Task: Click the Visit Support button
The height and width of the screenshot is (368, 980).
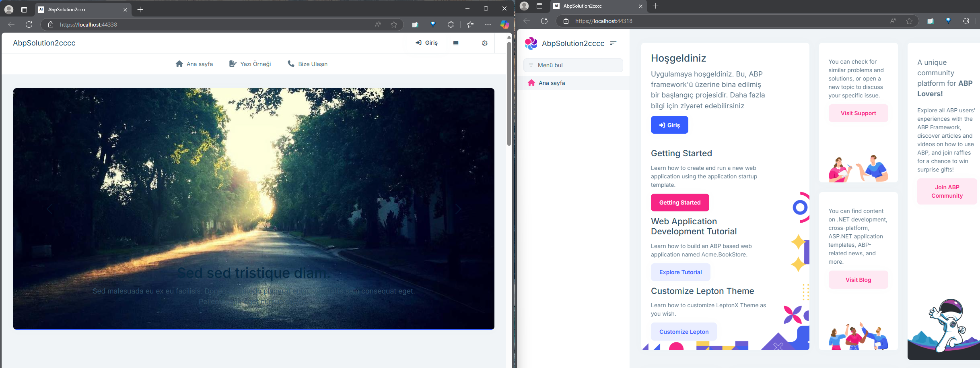Action: [858, 113]
